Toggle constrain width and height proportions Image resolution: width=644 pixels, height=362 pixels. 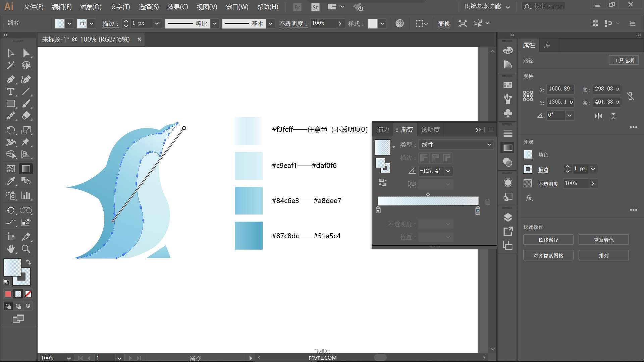pyautogui.click(x=630, y=96)
